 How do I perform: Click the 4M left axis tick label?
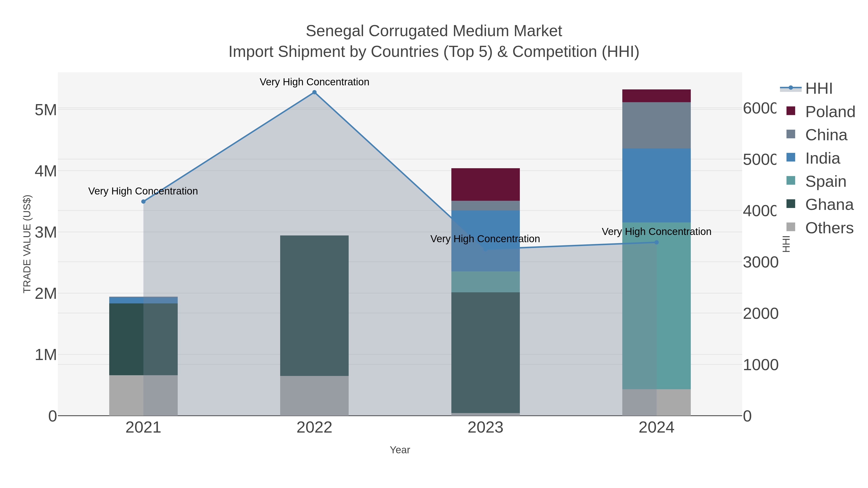pyautogui.click(x=46, y=171)
